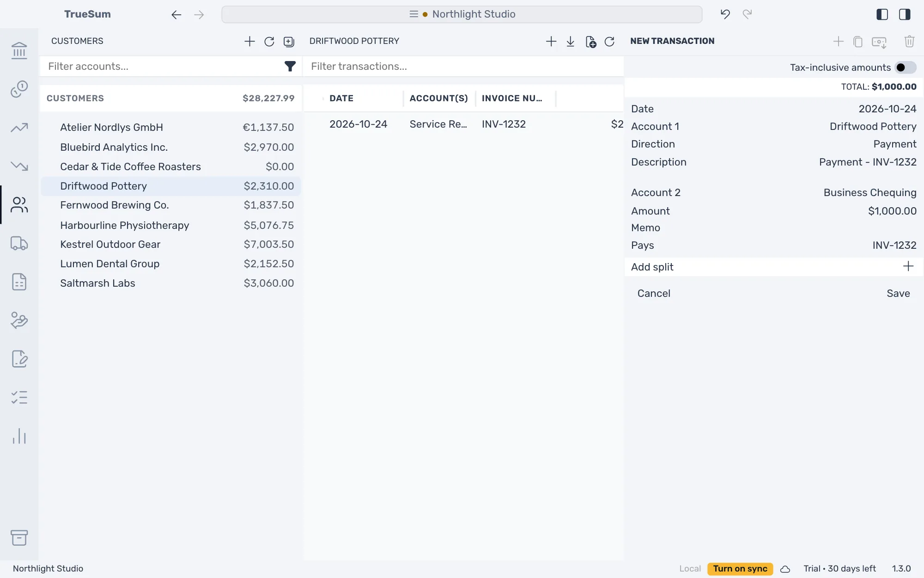
Task: Focus the Filter transactions field
Action: coord(463,67)
